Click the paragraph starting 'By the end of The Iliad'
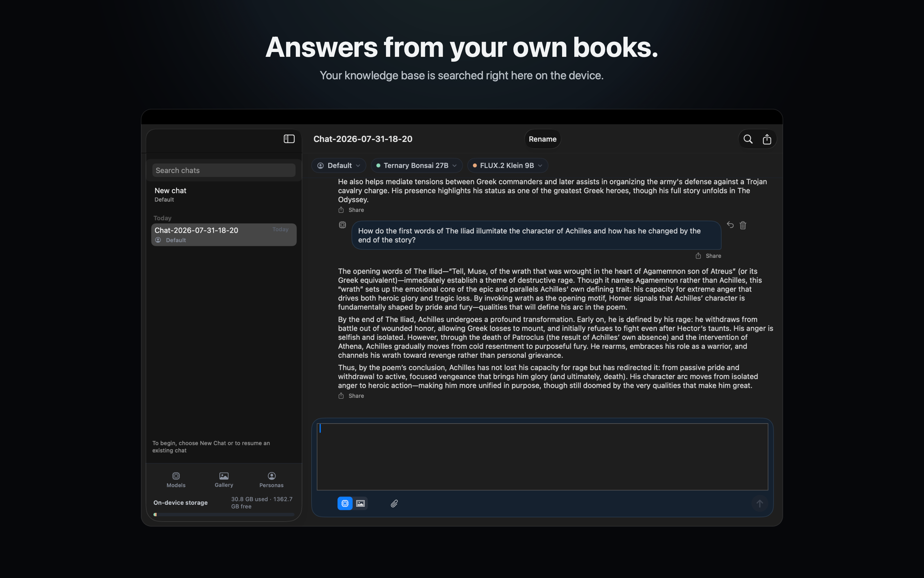Viewport: 924px width, 578px height. (556, 337)
